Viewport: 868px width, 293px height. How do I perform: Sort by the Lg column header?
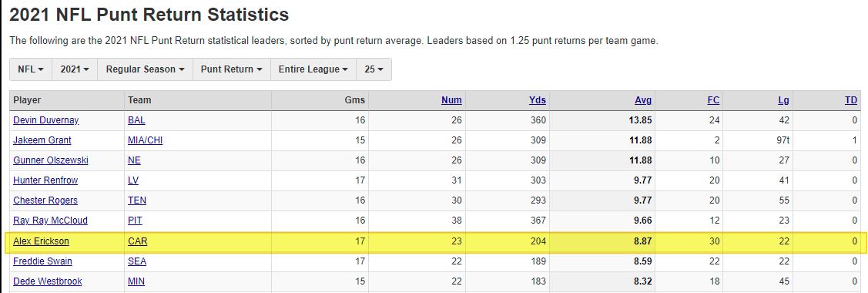coord(783,100)
